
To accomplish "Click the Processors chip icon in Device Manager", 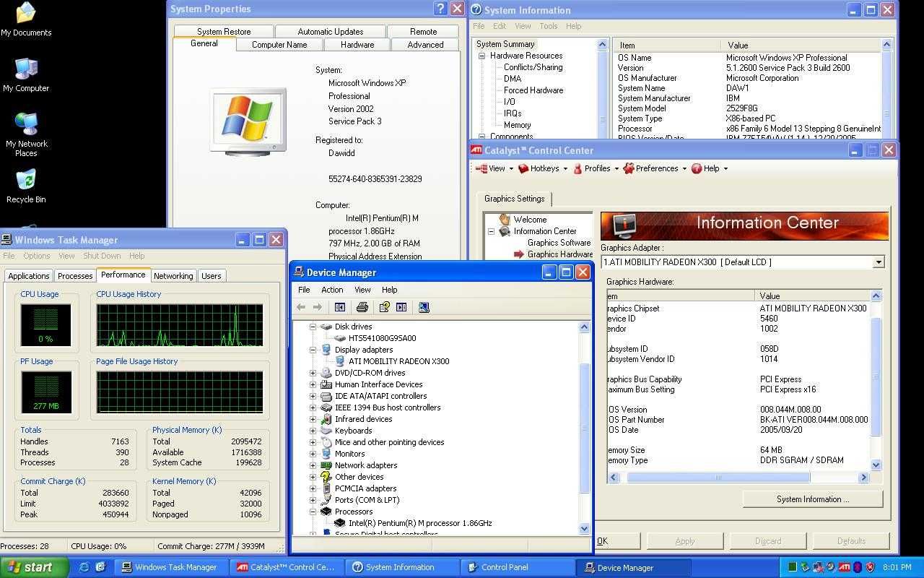I will 326,512.
